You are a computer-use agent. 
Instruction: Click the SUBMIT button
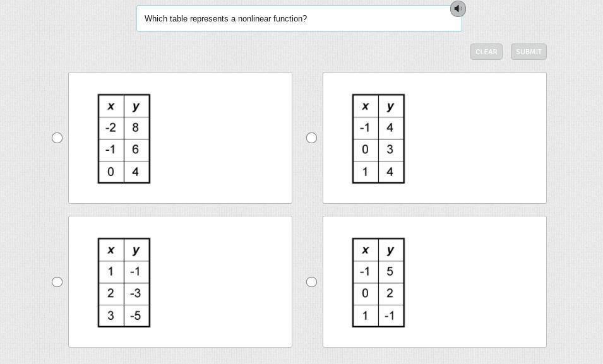[x=528, y=52]
